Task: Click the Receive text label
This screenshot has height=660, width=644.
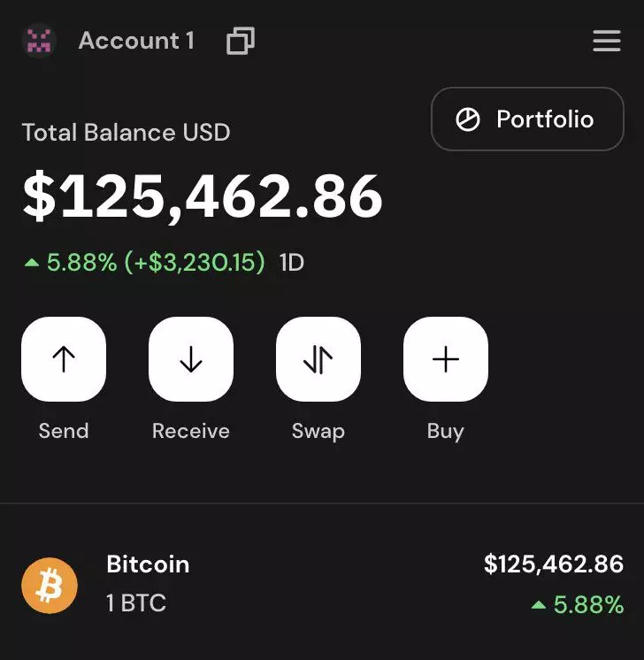Action: click(x=191, y=431)
